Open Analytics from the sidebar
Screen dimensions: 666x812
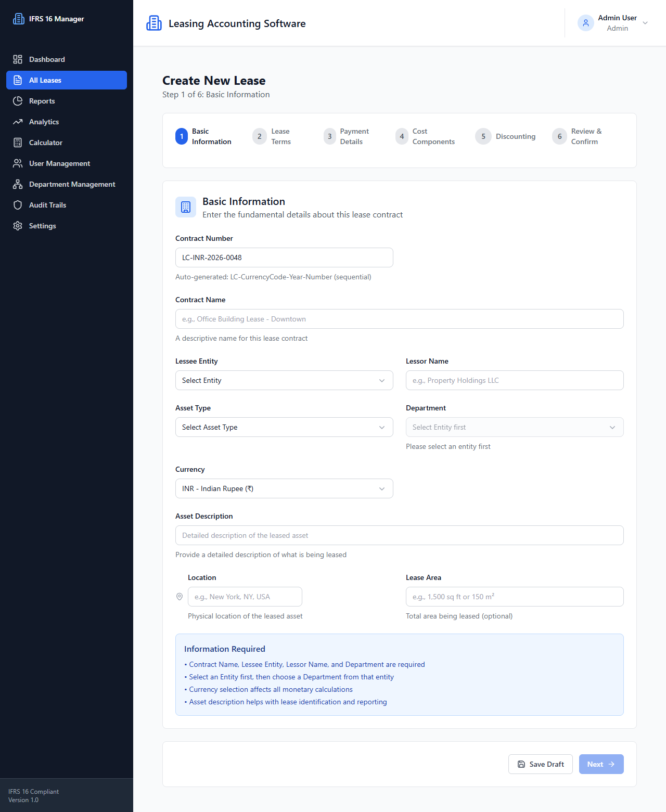click(x=67, y=122)
